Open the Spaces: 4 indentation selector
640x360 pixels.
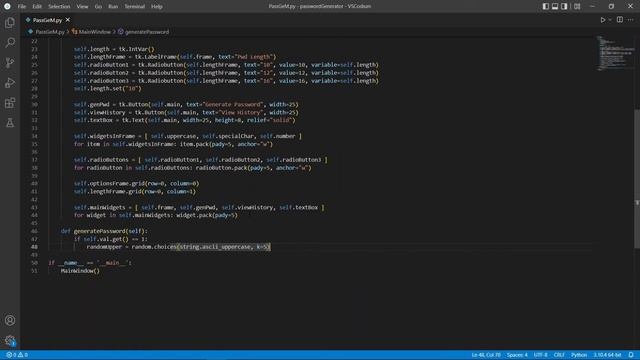(x=517, y=355)
